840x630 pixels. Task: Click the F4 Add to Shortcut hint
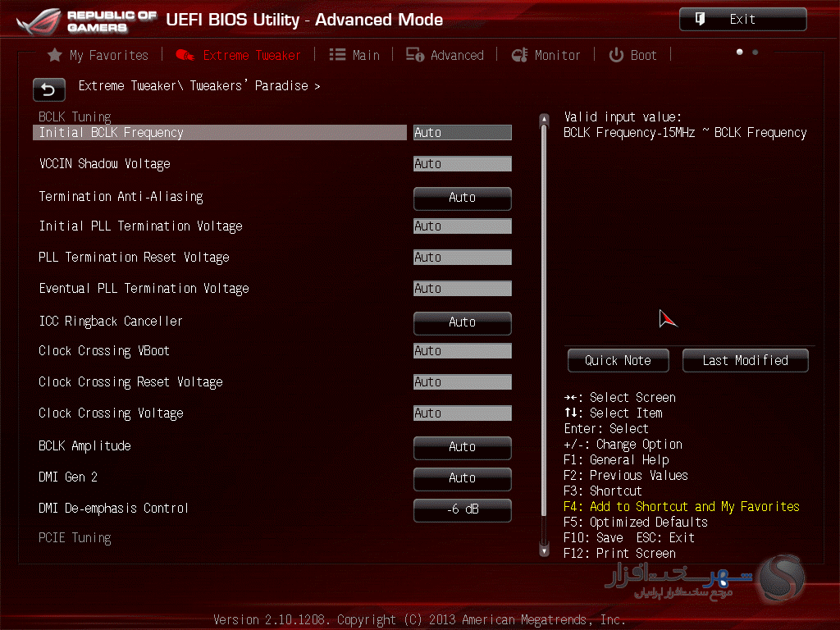(682, 507)
